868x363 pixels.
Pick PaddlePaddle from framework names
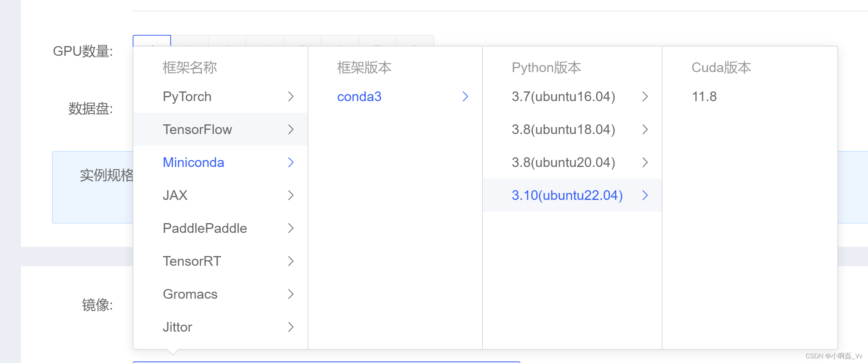[221, 228]
